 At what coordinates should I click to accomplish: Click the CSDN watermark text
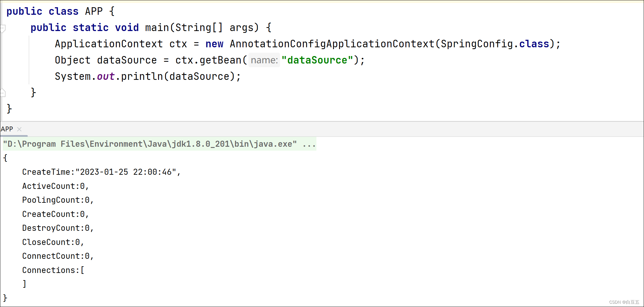pos(624,302)
